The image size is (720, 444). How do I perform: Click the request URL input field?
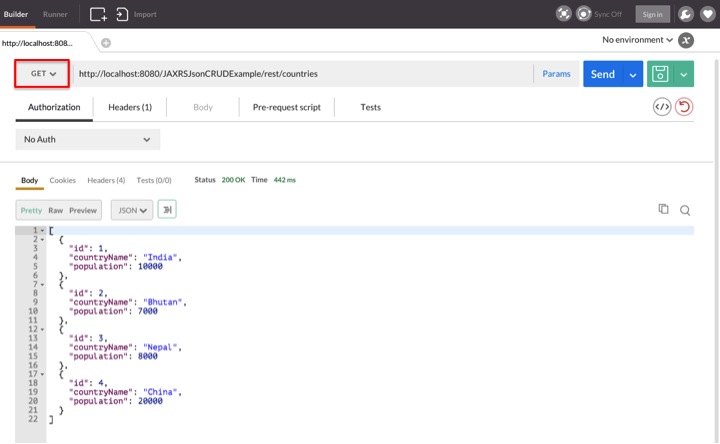[303, 73]
